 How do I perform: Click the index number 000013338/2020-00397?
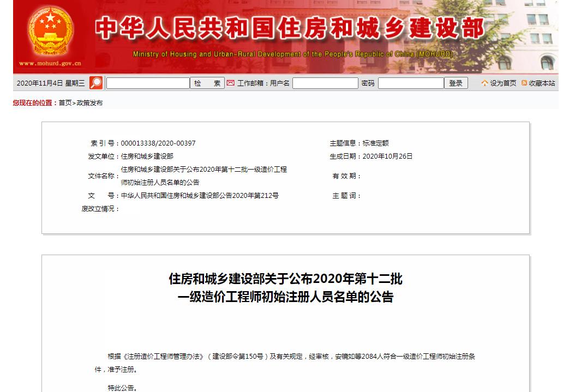158,143
